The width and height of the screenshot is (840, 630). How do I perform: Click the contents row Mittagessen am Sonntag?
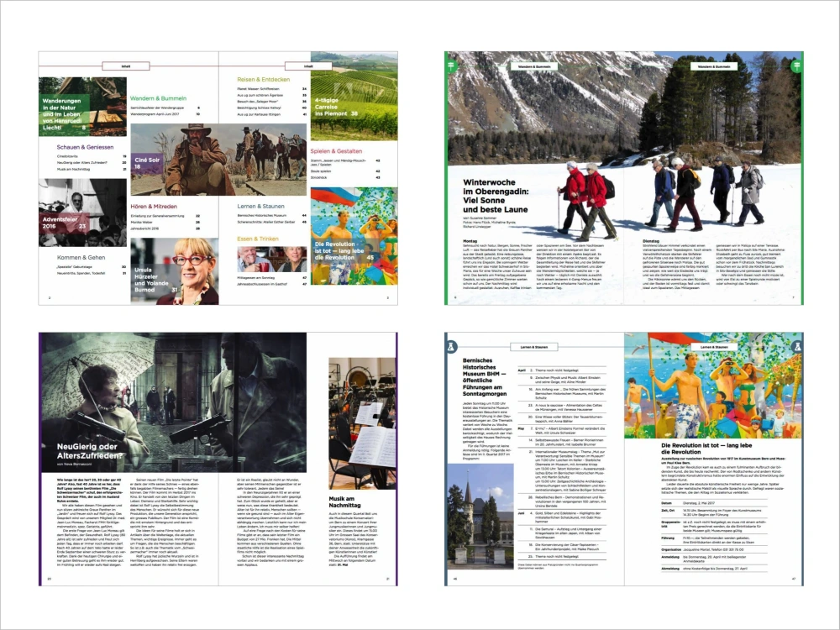(272, 278)
